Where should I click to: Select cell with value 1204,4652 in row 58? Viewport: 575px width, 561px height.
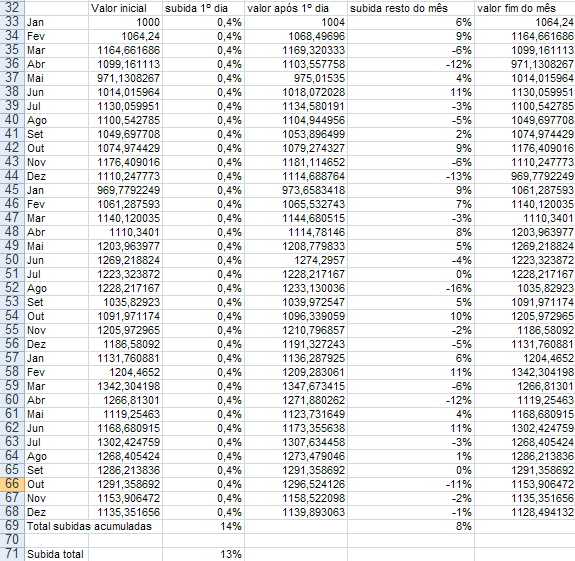pos(125,372)
